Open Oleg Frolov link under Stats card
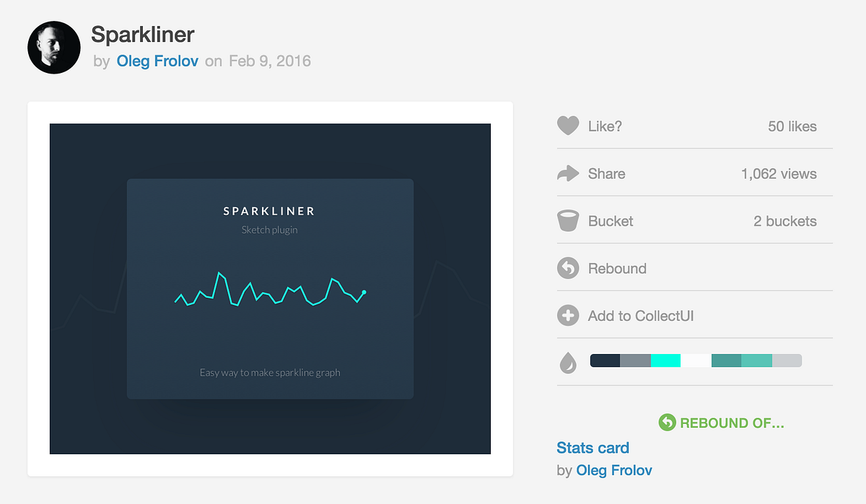This screenshot has height=504, width=866. click(614, 471)
